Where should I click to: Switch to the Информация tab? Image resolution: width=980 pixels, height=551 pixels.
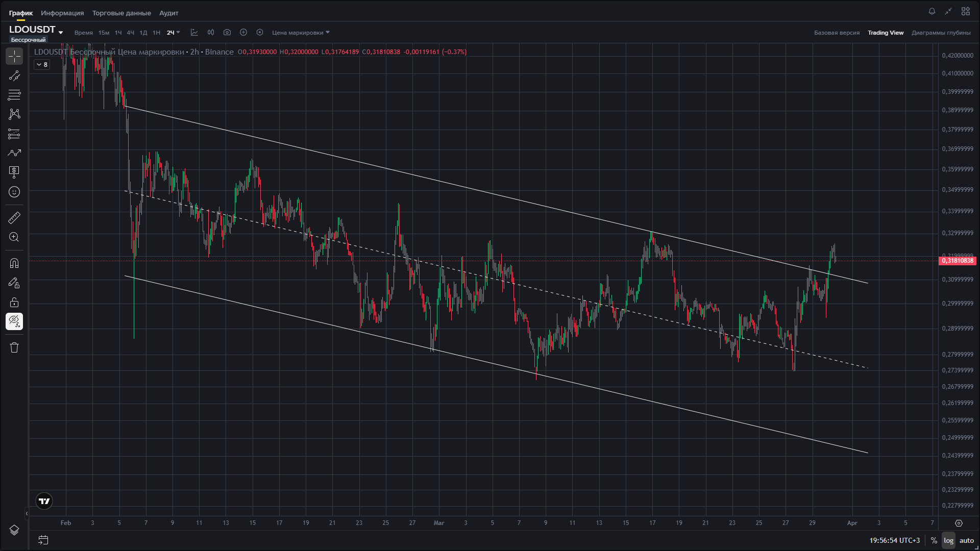point(62,13)
